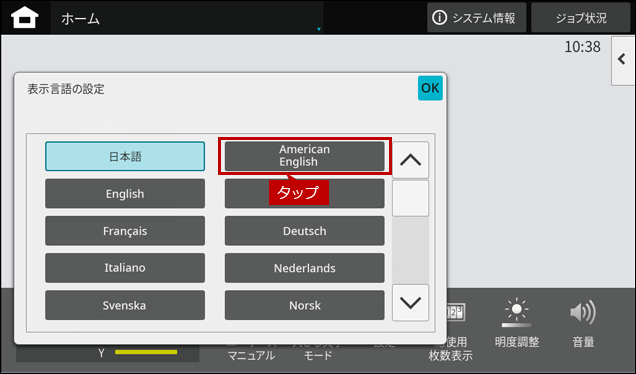
Task: Set display language to Norsk
Action: (x=305, y=305)
